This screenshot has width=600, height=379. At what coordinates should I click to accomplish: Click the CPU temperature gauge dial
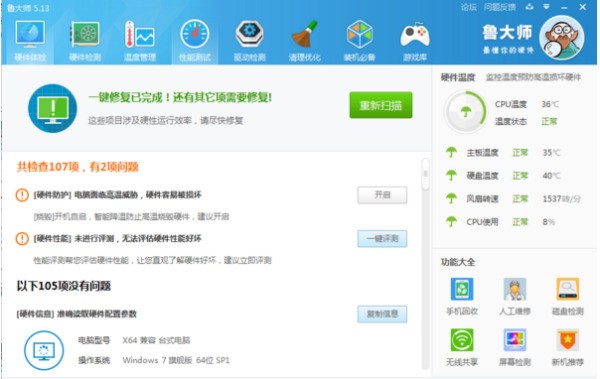(465, 112)
